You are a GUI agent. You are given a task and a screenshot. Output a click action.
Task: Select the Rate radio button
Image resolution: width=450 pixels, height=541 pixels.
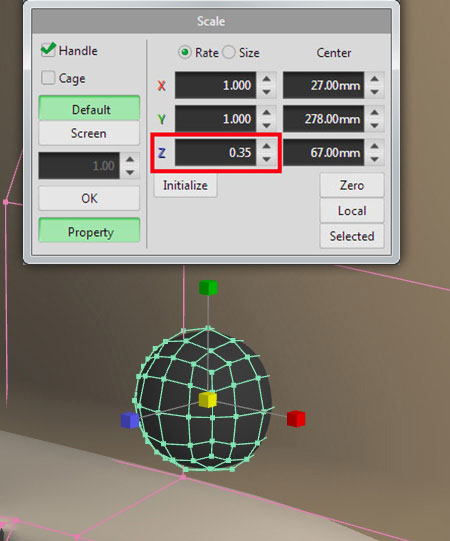(x=185, y=52)
